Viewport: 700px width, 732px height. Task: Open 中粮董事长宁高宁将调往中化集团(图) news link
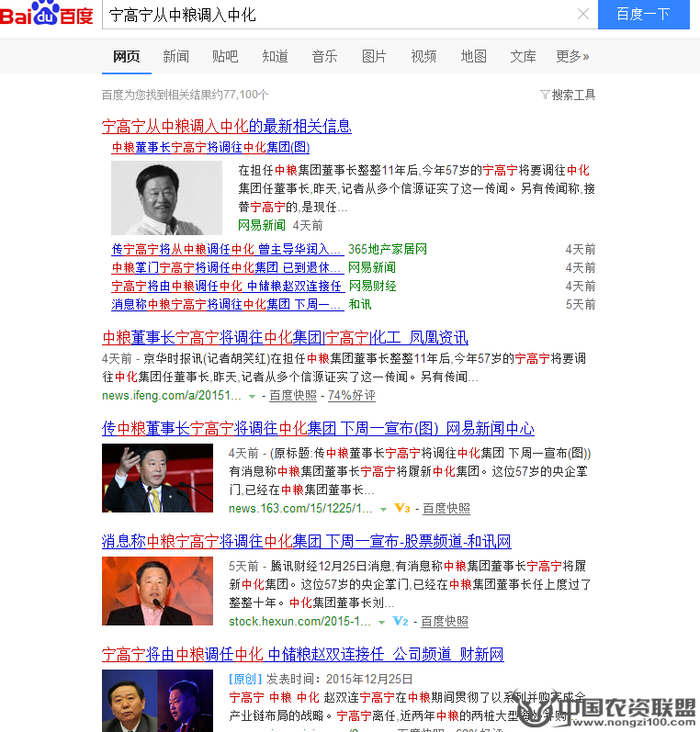(x=210, y=148)
